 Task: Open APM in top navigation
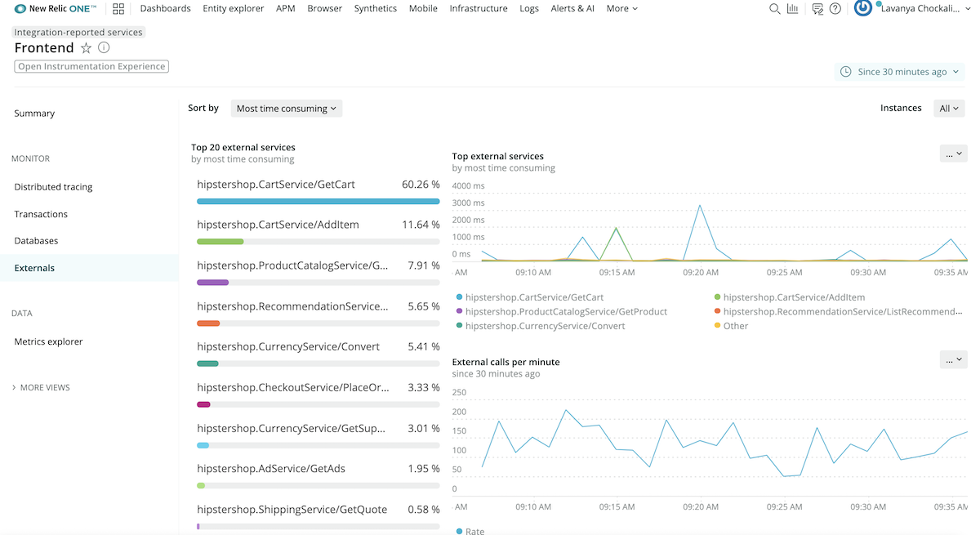click(x=286, y=9)
